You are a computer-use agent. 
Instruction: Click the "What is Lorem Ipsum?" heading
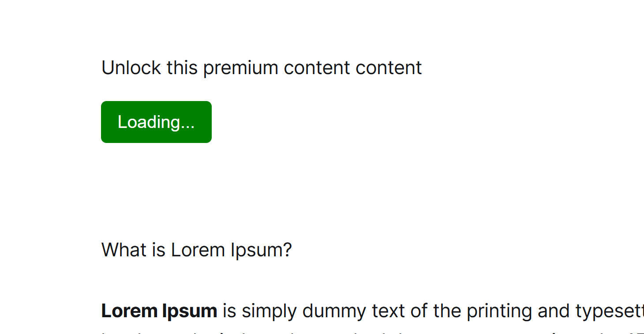[196, 250]
